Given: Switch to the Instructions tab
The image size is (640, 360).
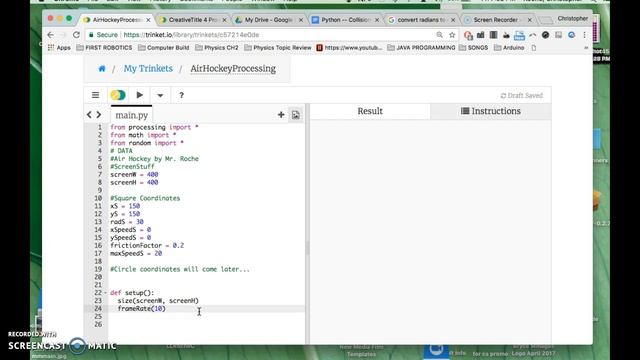Looking at the screenshot, I should pos(491,111).
